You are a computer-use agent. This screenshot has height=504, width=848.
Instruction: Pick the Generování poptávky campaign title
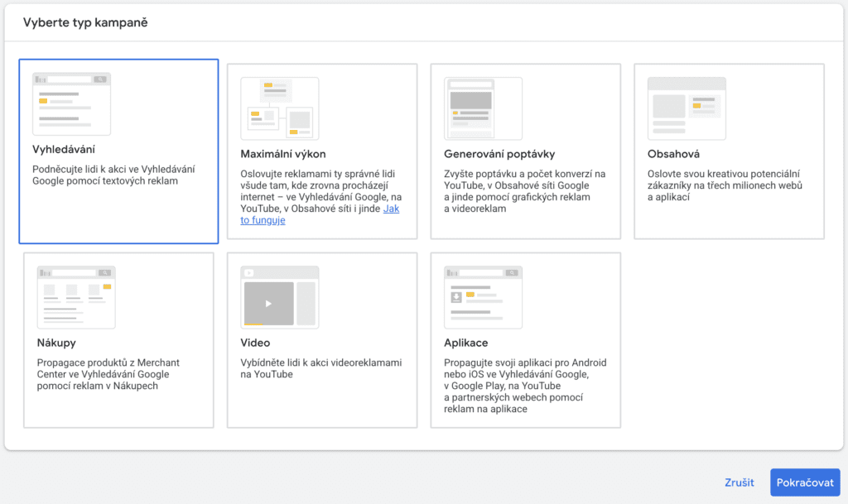click(499, 154)
